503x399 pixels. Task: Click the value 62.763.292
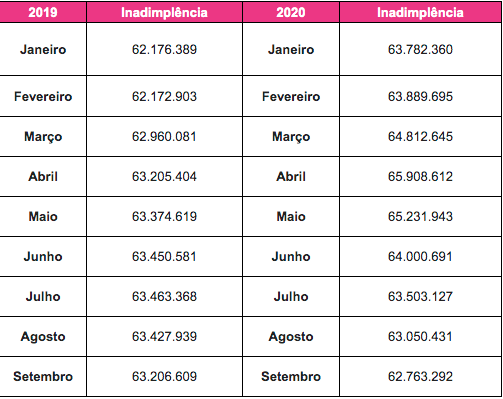point(420,376)
